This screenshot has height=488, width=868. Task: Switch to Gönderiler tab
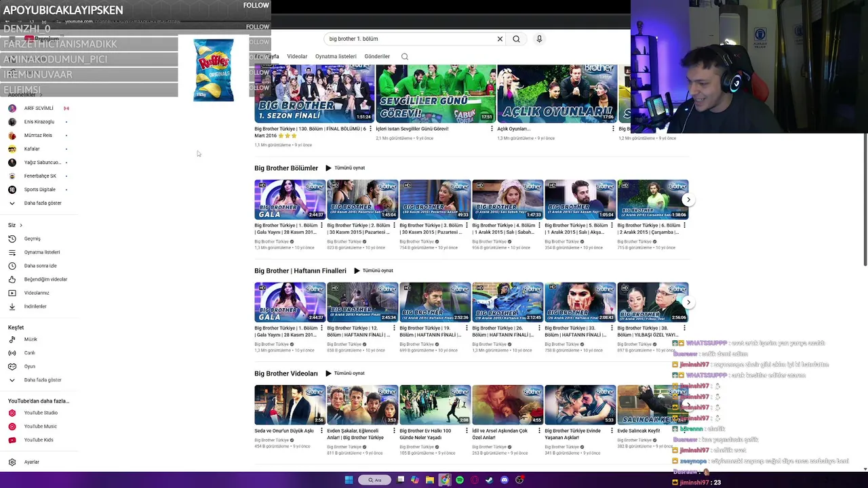pyautogui.click(x=377, y=56)
